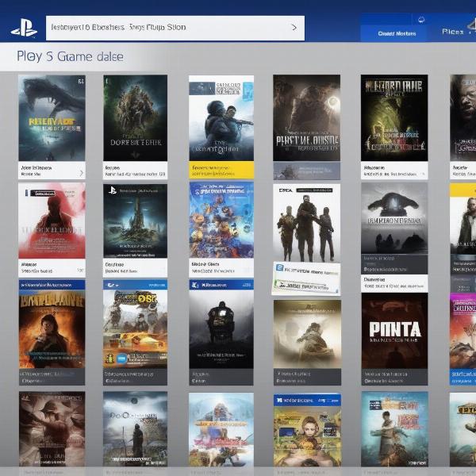Click the white caption under the red silhouetted figure cover

coord(52,268)
